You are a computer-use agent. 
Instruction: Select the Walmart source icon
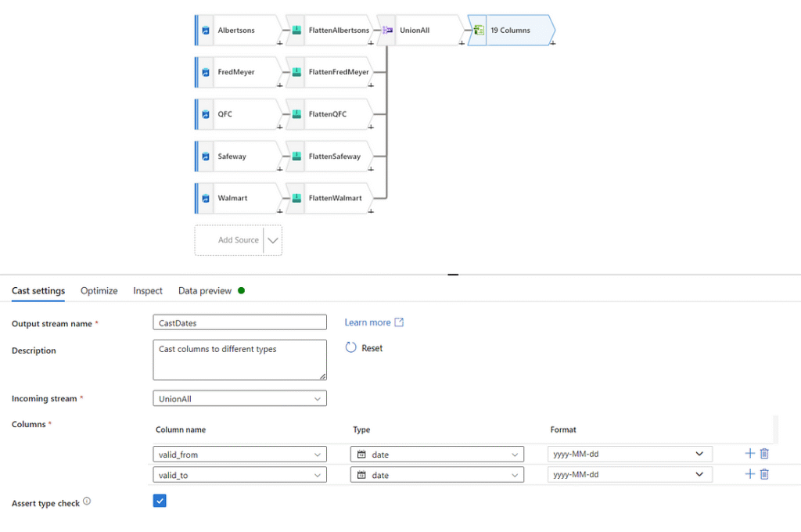(x=206, y=198)
